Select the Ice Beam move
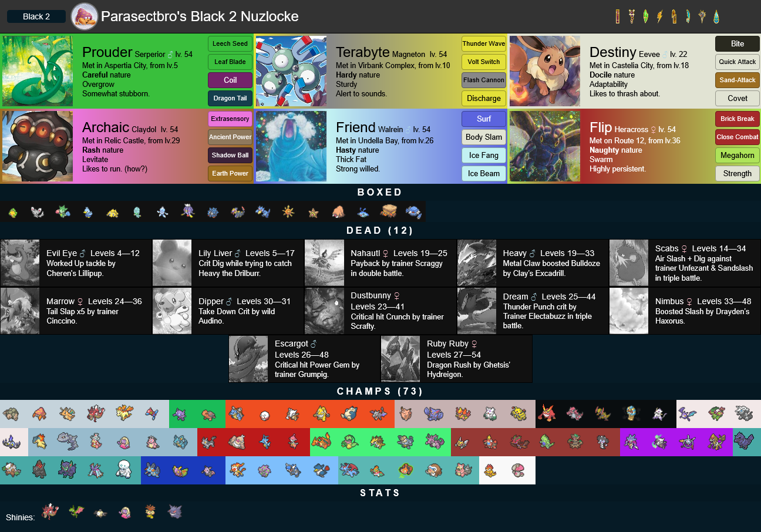Viewport: 761px width, 532px height. (484, 173)
